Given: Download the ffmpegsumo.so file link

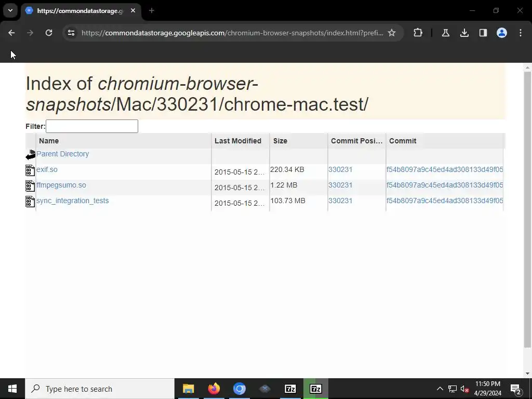Looking at the screenshot, I should tap(61, 185).
